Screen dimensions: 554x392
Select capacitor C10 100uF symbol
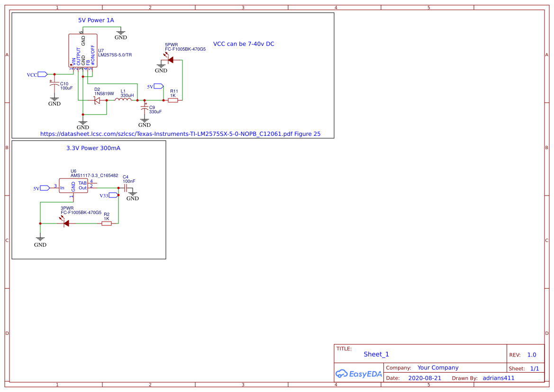coord(54,84)
